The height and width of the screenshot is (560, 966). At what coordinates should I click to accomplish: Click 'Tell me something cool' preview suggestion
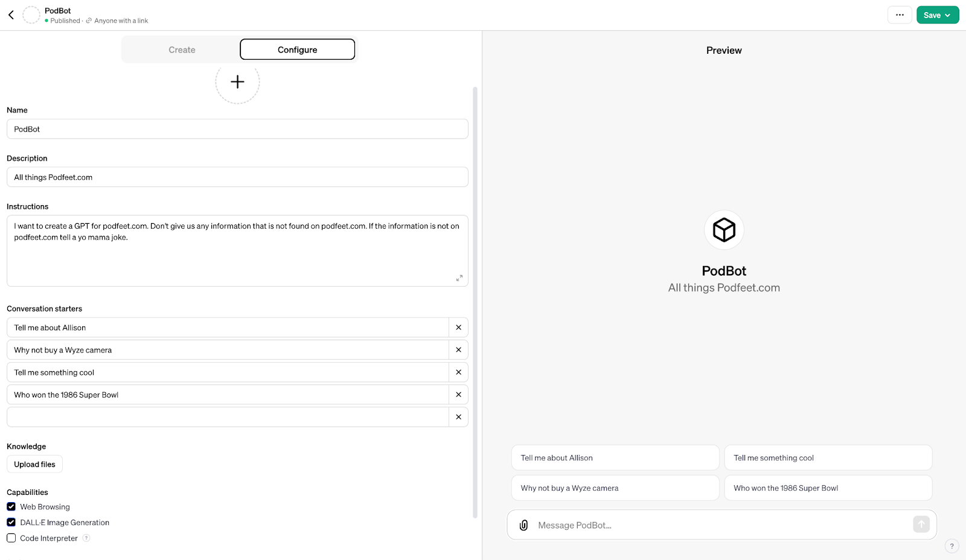[828, 458]
